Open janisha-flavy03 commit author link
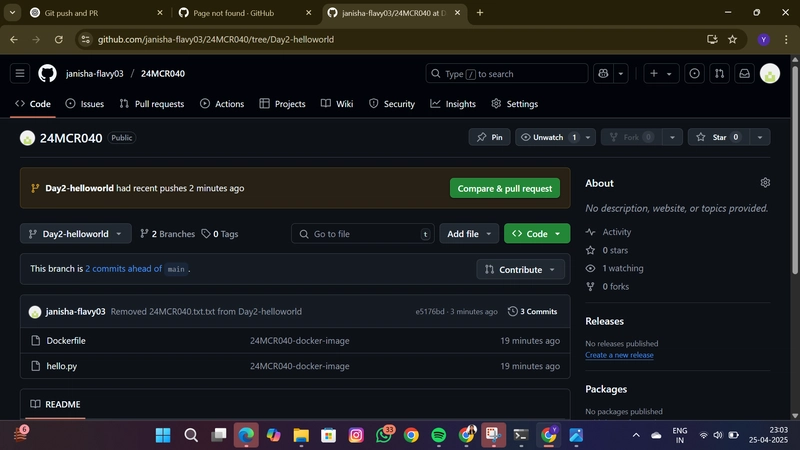800x450 pixels. coord(76,311)
